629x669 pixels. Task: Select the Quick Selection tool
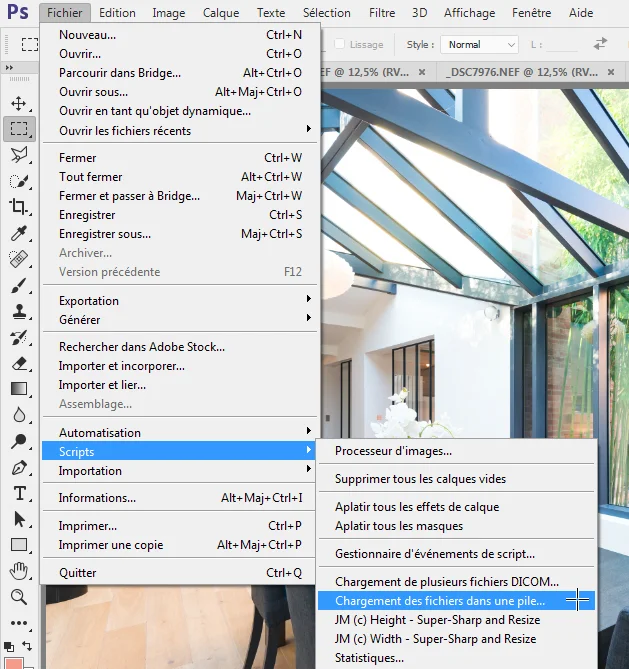pos(19,181)
